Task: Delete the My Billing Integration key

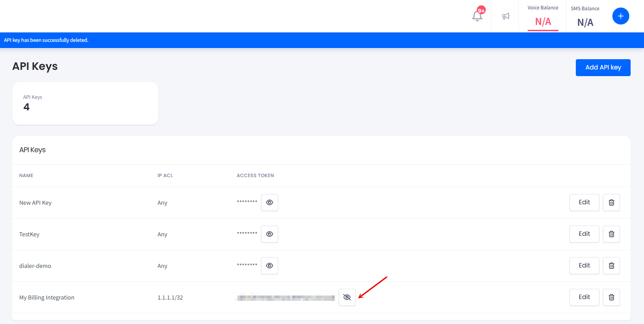Action: (x=611, y=297)
